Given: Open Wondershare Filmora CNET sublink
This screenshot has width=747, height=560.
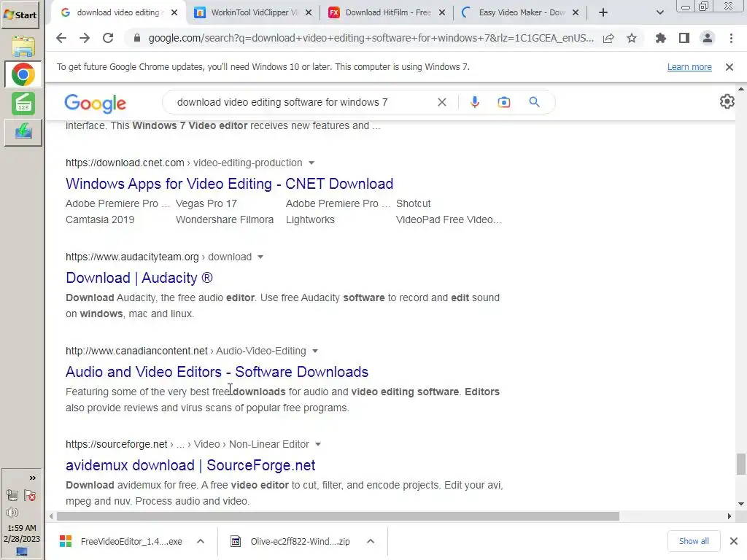Looking at the screenshot, I should (225, 220).
